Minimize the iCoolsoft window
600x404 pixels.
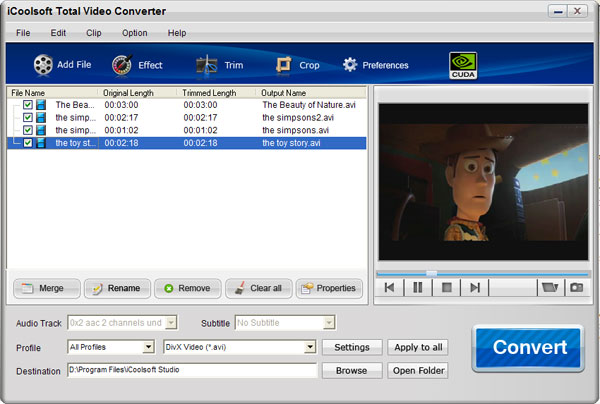click(558, 11)
